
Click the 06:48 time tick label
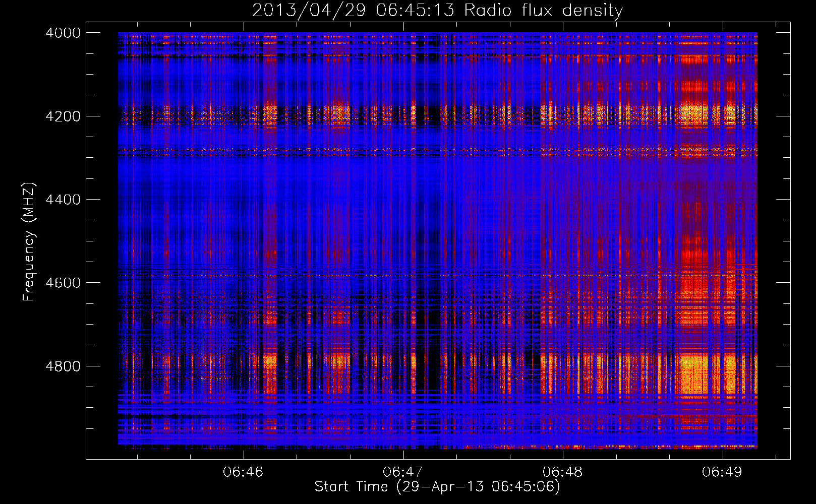point(562,472)
